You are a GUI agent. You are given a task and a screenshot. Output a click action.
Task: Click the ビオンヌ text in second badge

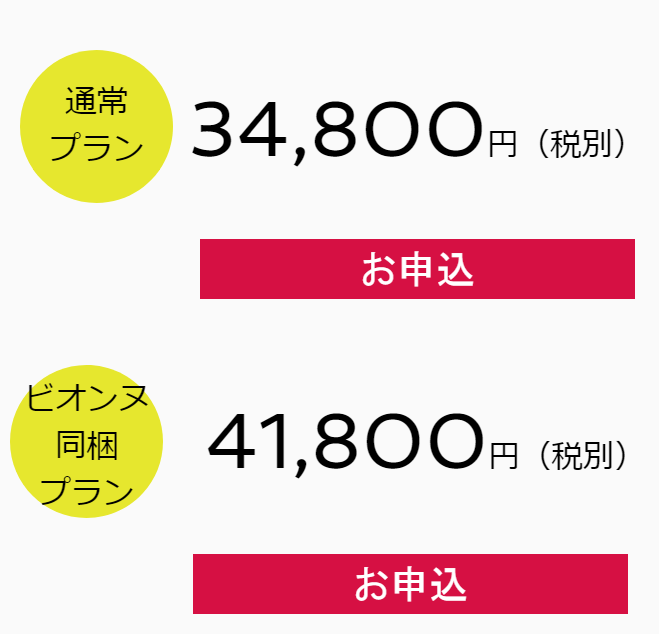[87, 397]
